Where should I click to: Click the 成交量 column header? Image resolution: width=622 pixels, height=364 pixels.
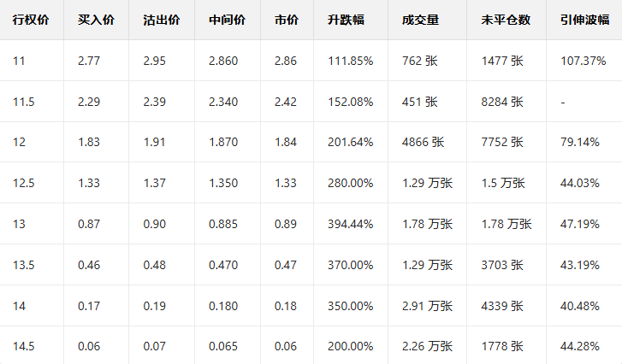point(419,20)
